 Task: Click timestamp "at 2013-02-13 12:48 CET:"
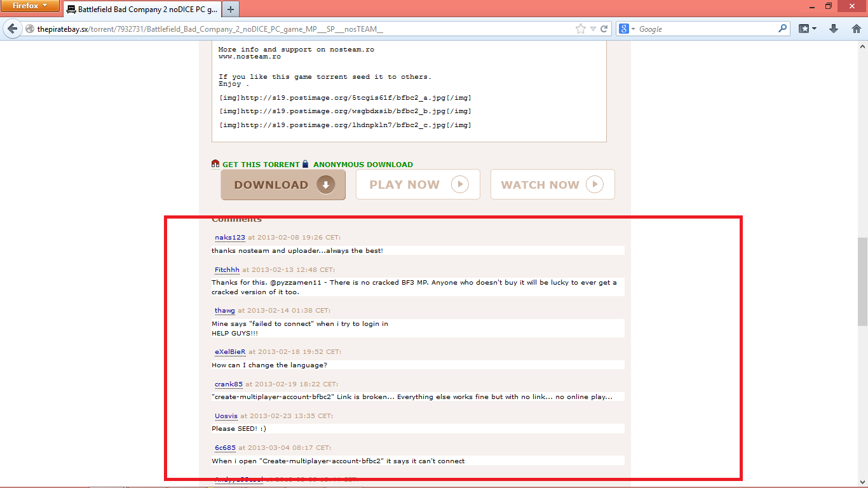click(x=288, y=269)
